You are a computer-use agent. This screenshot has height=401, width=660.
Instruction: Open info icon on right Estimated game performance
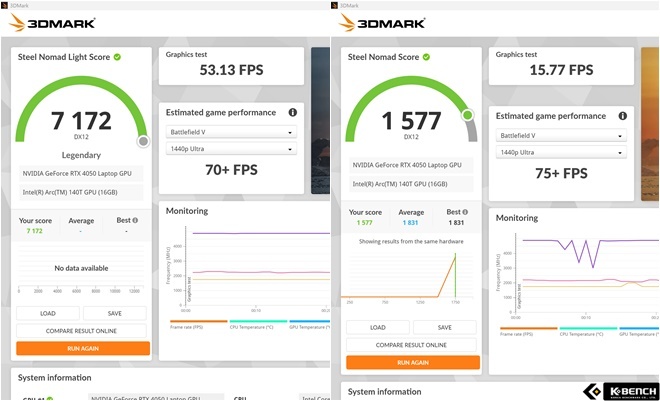click(623, 116)
